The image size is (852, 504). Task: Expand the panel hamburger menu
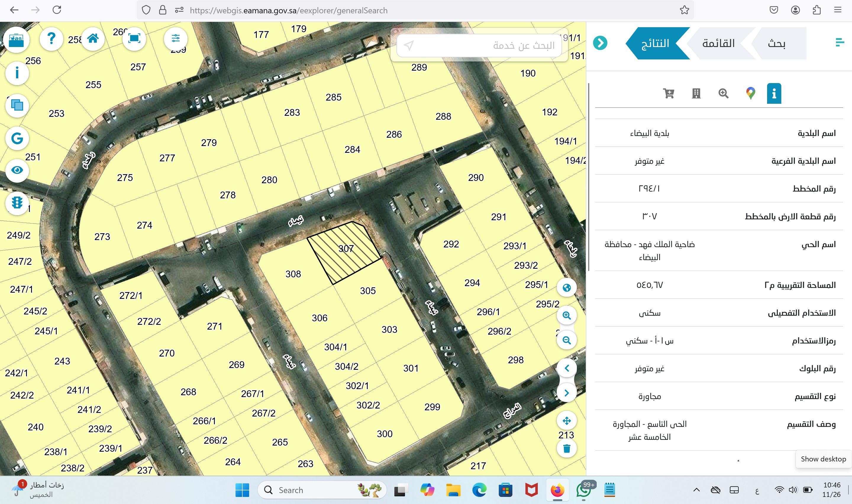[839, 43]
